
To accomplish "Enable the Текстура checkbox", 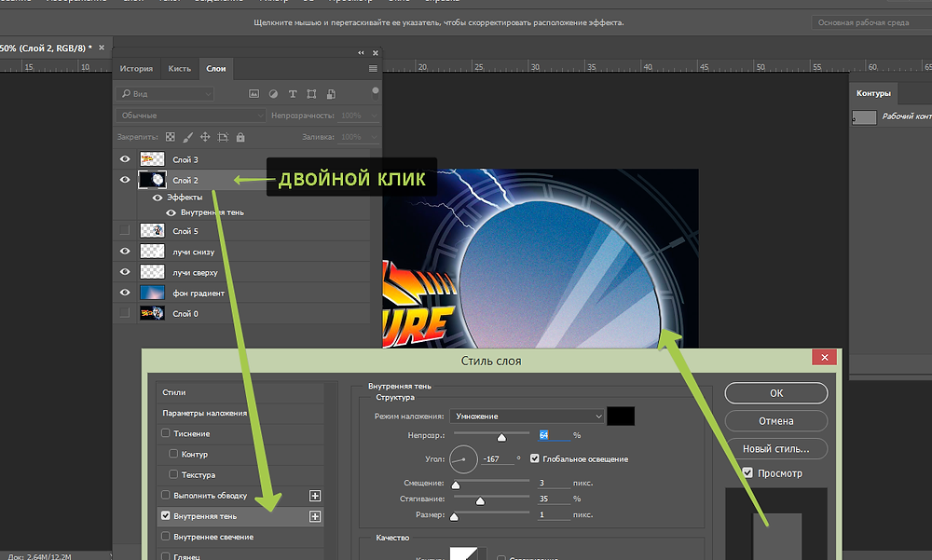I will tap(173, 474).
